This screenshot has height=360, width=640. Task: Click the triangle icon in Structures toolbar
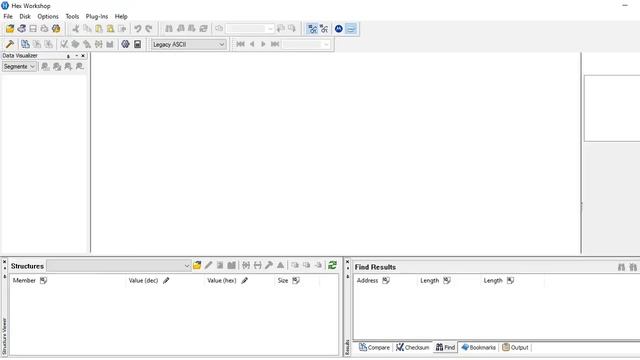(x=280, y=265)
